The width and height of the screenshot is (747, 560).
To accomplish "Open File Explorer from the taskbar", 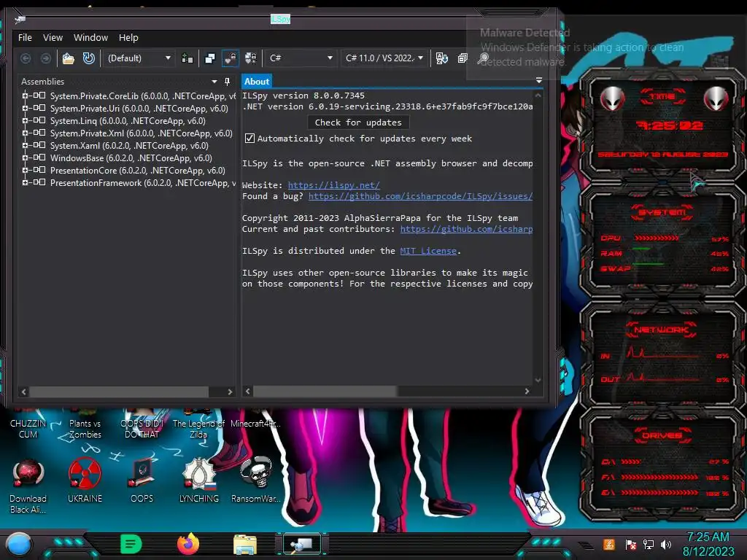I will [245, 544].
